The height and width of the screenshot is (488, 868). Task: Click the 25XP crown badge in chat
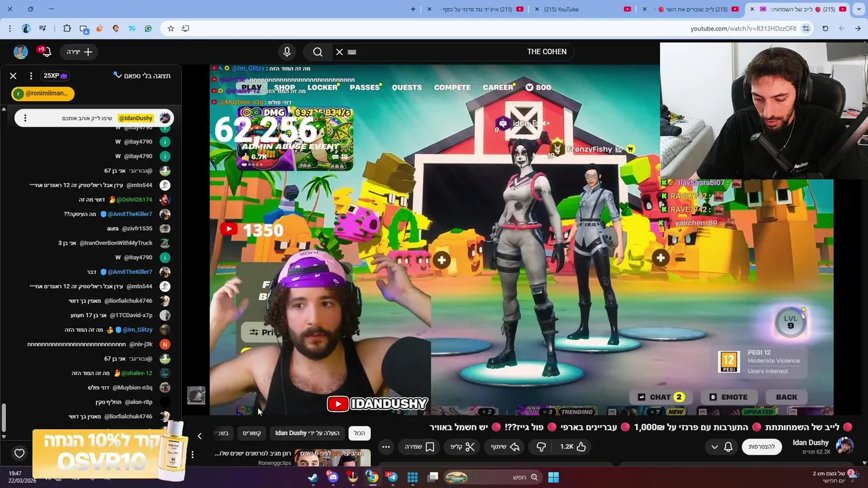[56, 76]
